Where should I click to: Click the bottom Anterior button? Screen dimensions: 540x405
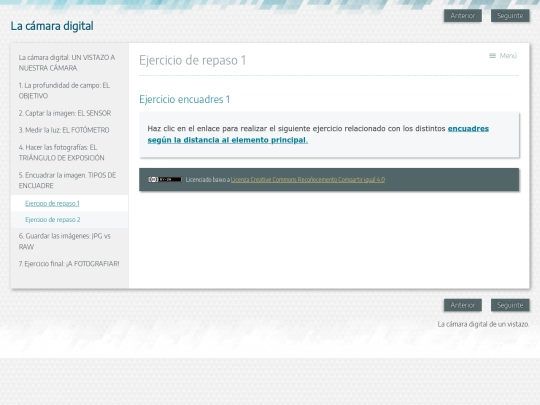pyautogui.click(x=463, y=305)
